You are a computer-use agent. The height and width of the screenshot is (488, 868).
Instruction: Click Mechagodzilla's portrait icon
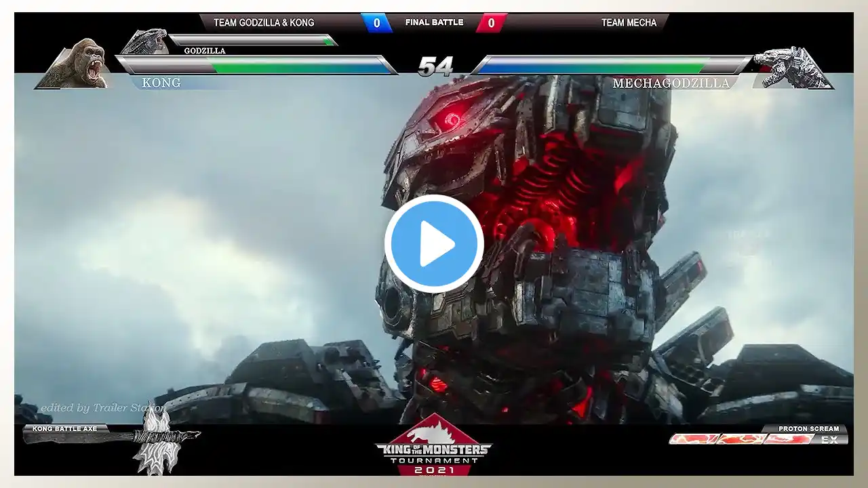coord(792,67)
